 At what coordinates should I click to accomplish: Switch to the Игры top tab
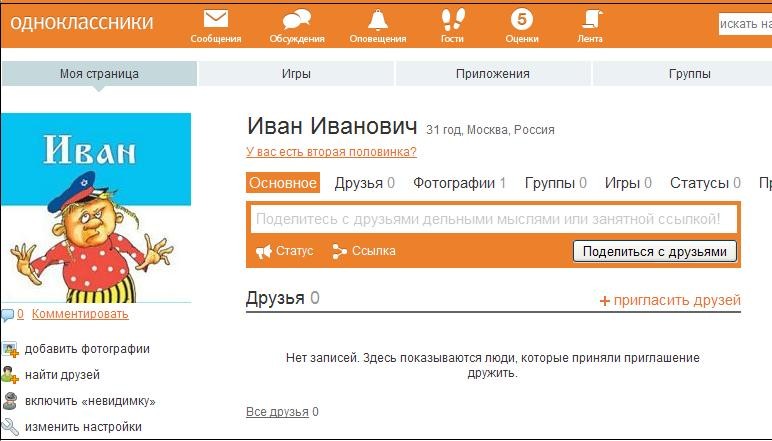tap(296, 74)
